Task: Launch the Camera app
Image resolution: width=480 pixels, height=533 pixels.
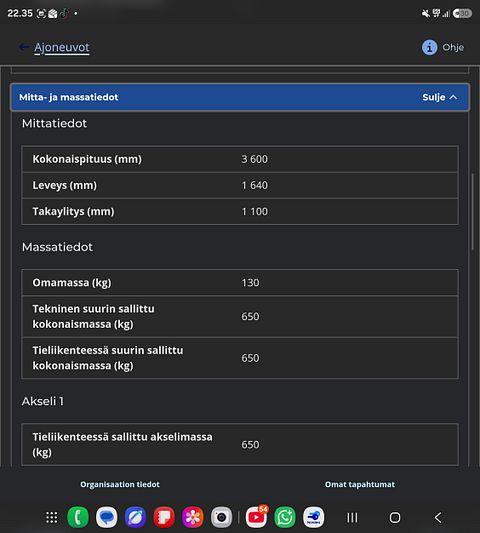Action: click(x=221, y=517)
